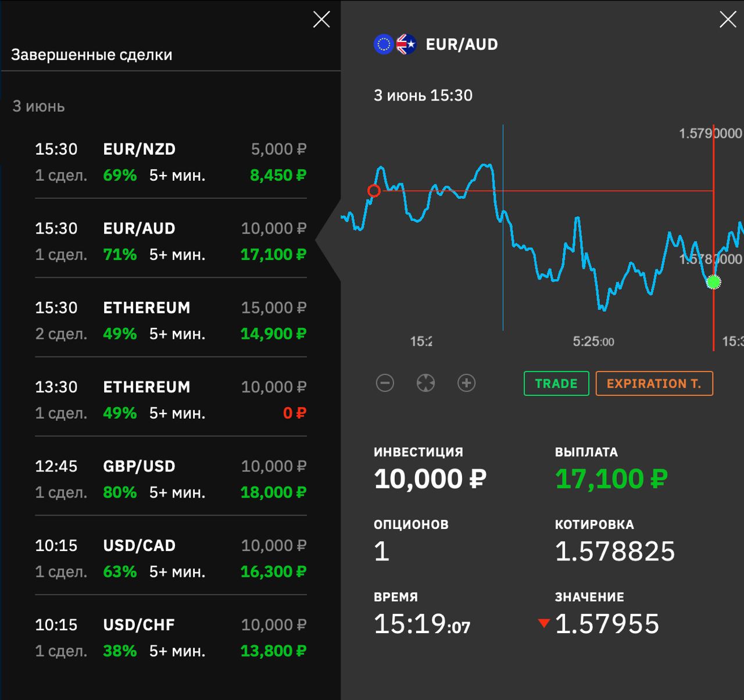Click the 38% profit percentage
This screenshot has height=700, width=744.
[x=120, y=651]
